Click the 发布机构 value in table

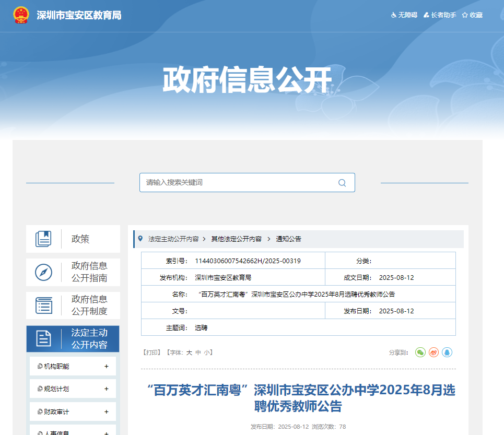coord(222,278)
